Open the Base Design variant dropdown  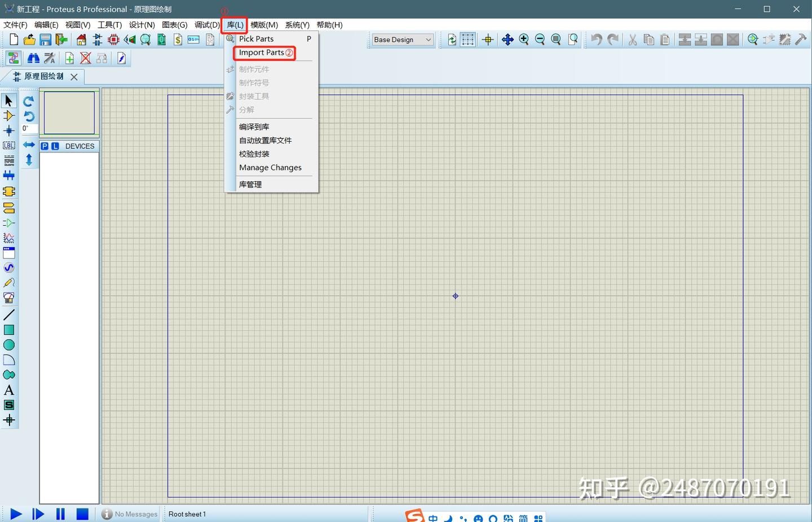tap(403, 40)
